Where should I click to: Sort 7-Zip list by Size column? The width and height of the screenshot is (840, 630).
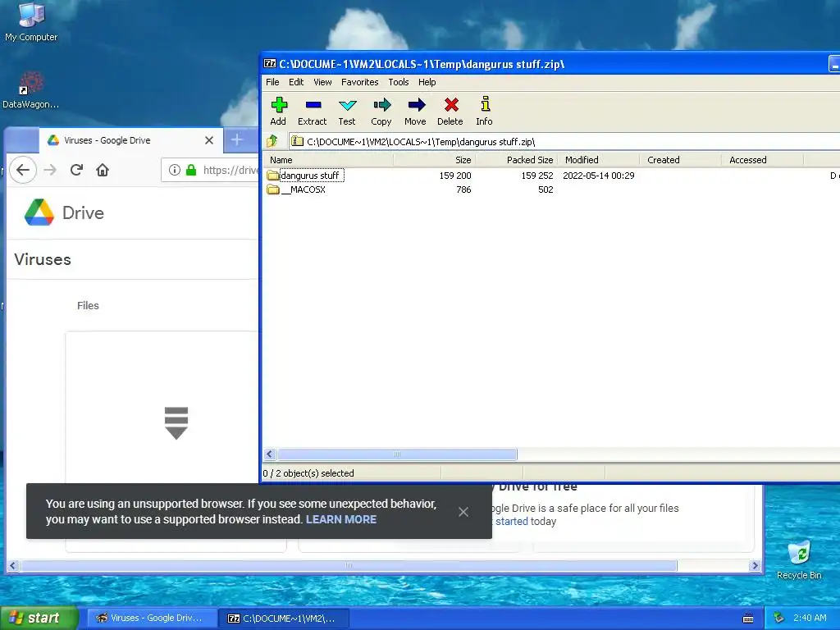click(x=435, y=160)
